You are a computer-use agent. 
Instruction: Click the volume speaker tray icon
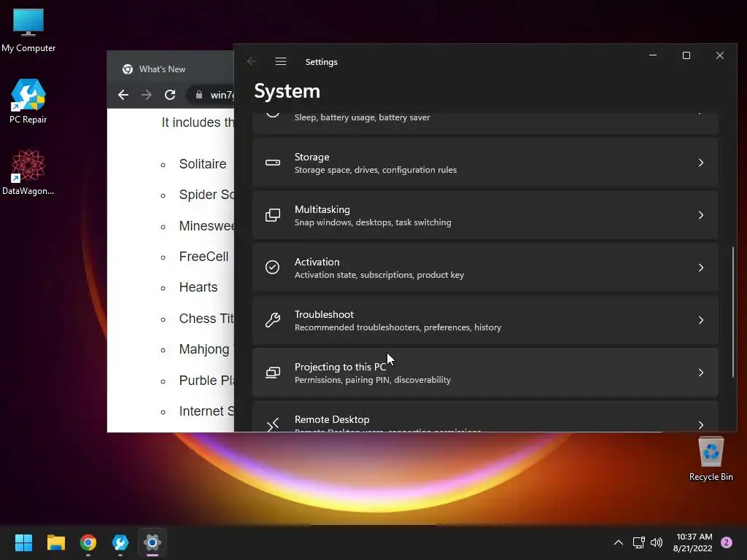tap(657, 542)
